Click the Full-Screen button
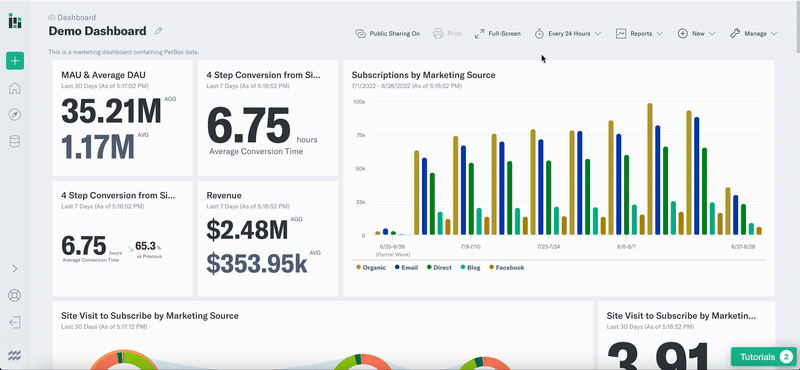Viewport: 800px width, 370px height. [497, 34]
